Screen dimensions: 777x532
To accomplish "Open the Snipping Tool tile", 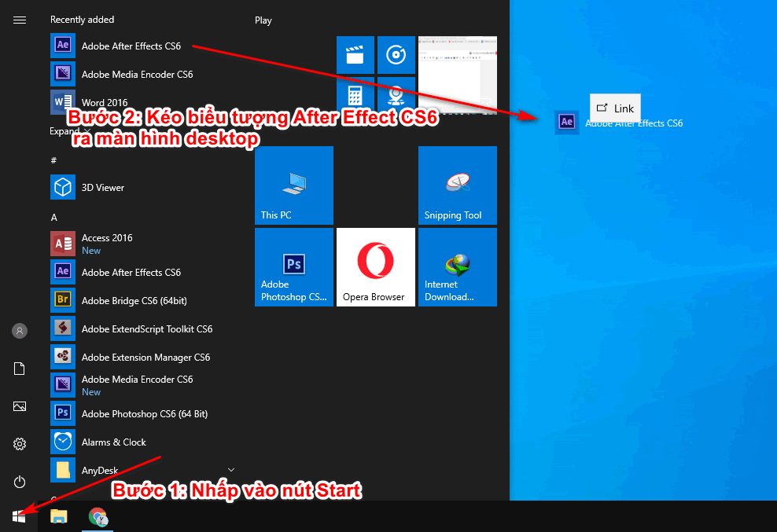I will (458, 185).
